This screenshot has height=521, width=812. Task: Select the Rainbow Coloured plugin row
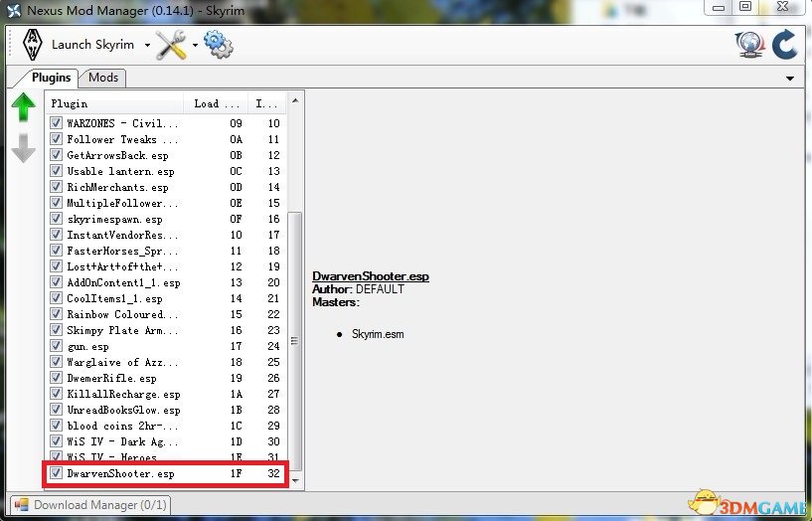pos(166,314)
